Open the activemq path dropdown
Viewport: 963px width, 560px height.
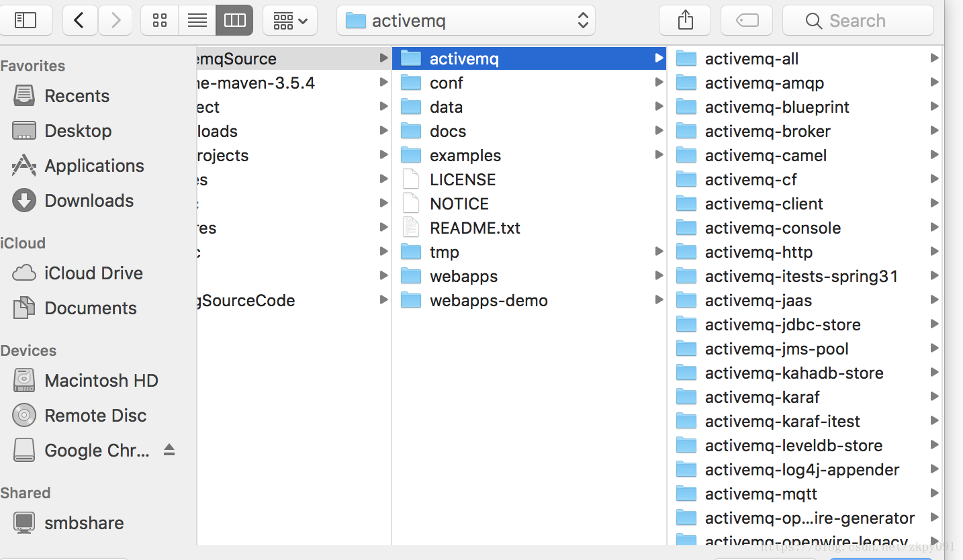point(466,20)
